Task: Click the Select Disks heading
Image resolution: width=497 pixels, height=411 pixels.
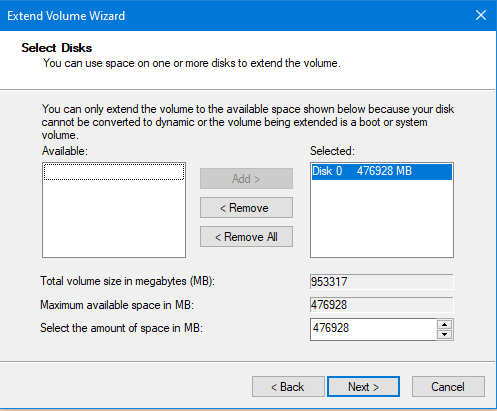Action: pyautogui.click(x=57, y=48)
